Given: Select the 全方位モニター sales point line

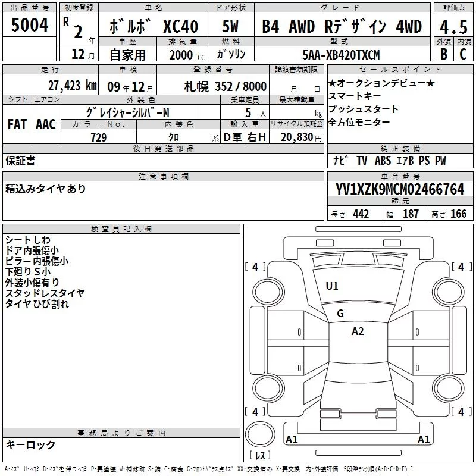Looking at the screenshot, I should pyautogui.click(x=359, y=123).
